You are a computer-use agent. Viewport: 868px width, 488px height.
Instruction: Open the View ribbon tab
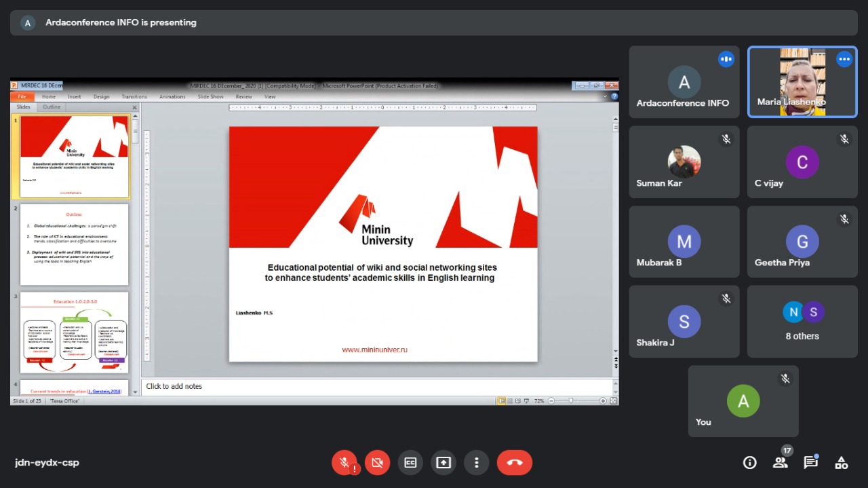coord(270,97)
